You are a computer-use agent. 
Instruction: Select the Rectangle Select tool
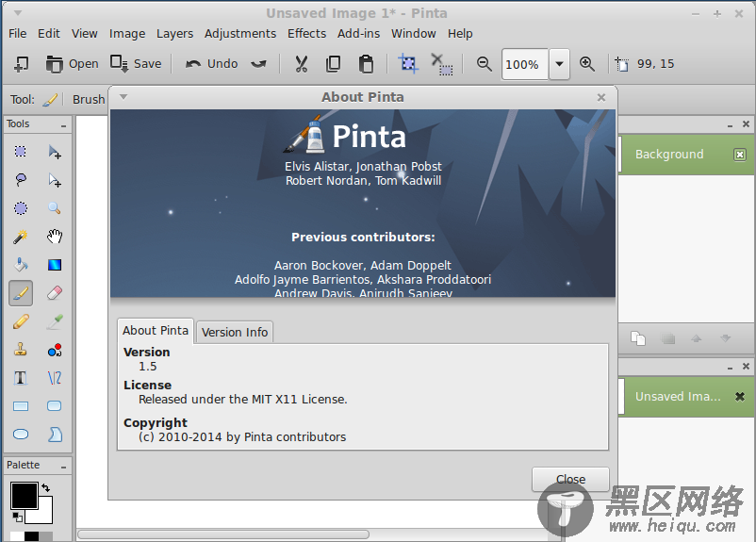[x=20, y=152]
